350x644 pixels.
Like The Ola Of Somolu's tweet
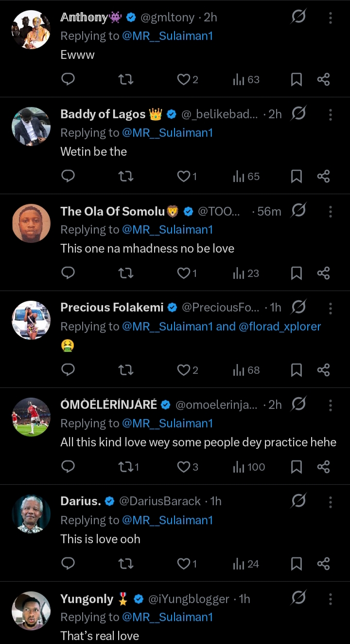(184, 273)
